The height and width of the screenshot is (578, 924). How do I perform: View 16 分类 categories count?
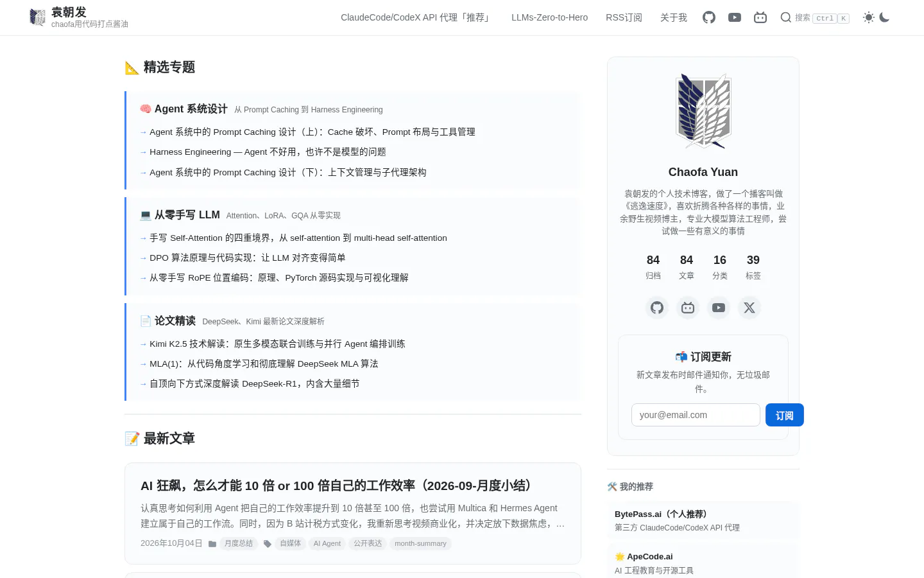720,267
